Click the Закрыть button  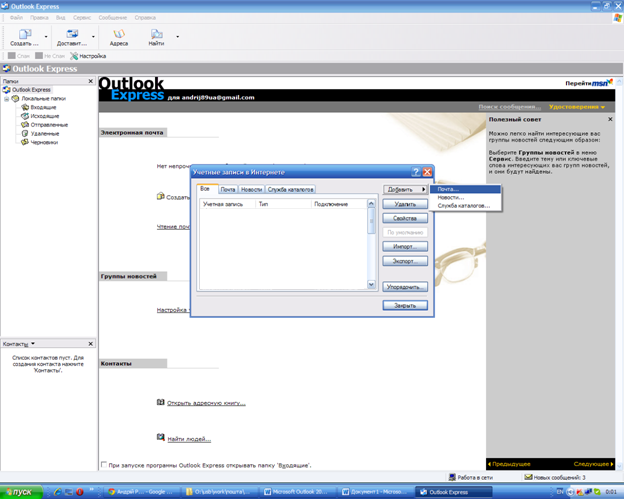point(405,305)
